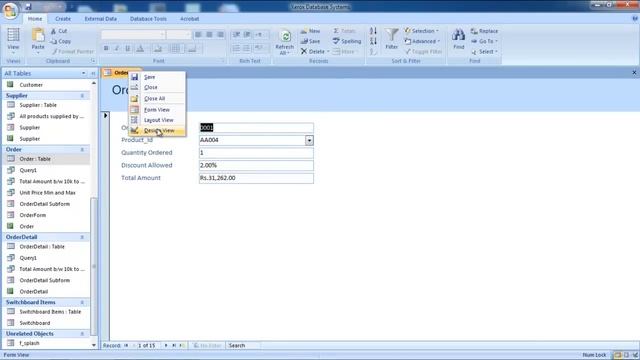Open the Acrobat tab
Screen dimensions: 640x360
[189, 19]
